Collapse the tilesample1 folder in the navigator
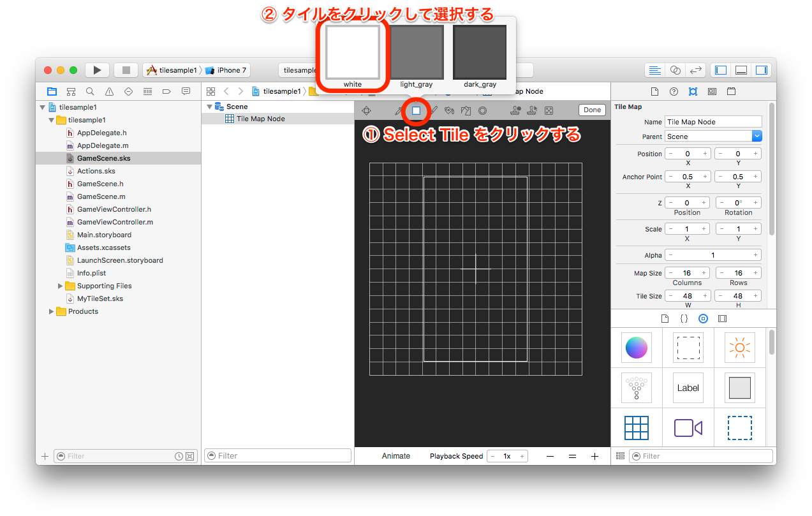The image size is (812, 516). pos(51,119)
